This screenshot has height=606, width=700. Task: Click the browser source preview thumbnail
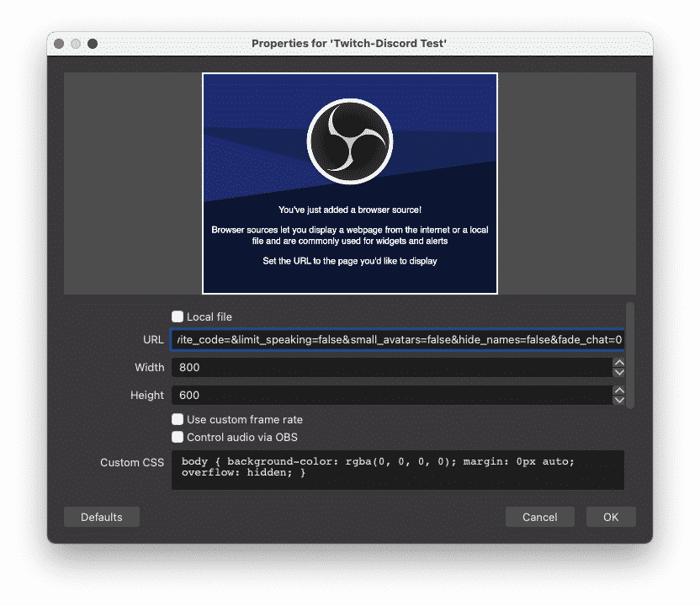coord(349,183)
